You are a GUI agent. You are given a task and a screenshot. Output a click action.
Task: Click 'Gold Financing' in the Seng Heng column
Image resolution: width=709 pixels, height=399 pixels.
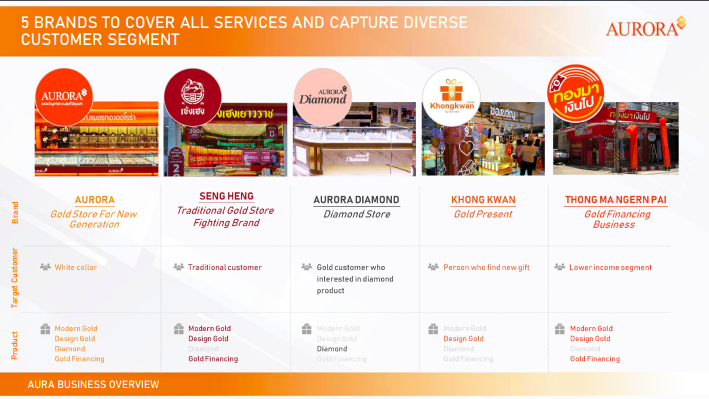click(x=213, y=359)
